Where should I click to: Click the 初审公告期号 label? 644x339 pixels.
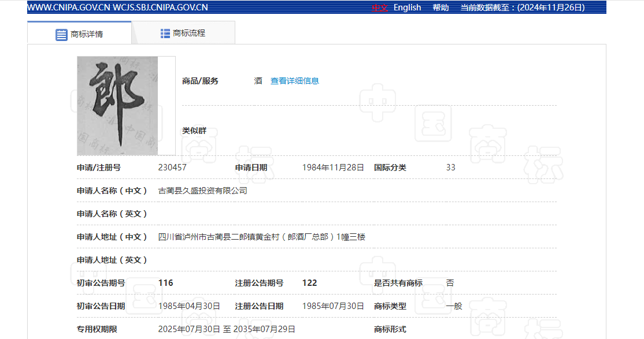click(101, 283)
